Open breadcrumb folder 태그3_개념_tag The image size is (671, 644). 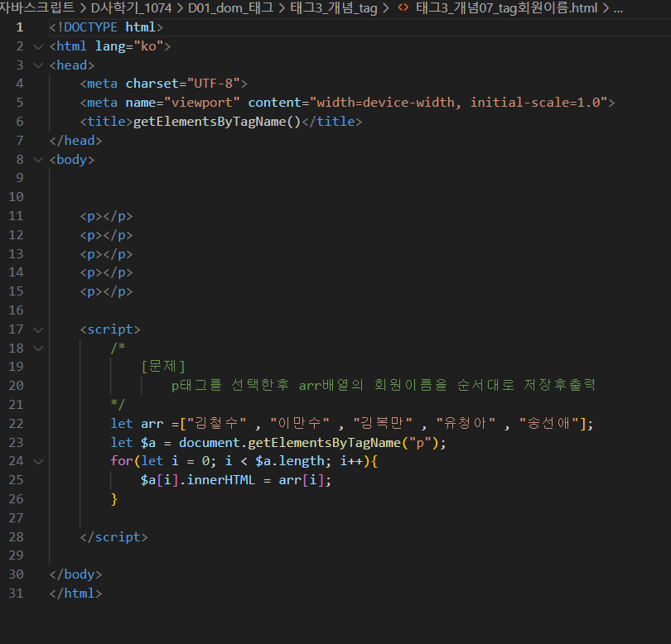pyautogui.click(x=333, y=7)
